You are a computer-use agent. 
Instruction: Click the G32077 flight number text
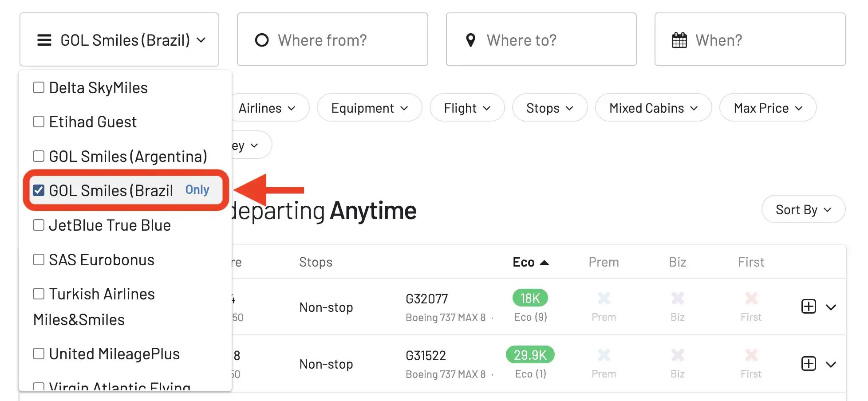(426, 299)
